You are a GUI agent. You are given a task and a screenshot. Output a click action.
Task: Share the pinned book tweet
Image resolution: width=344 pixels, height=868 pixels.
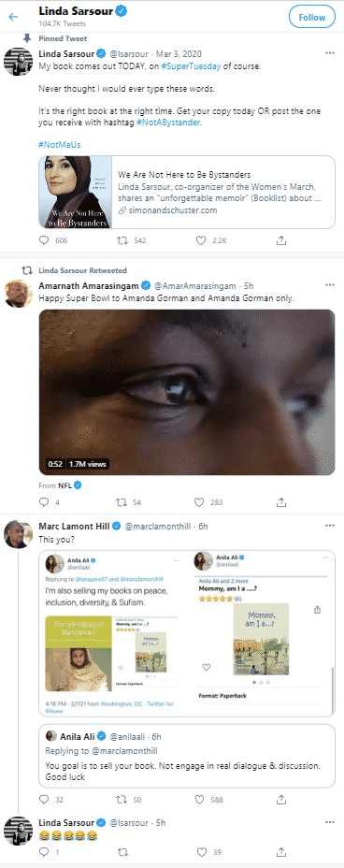(x=281, y=240)
